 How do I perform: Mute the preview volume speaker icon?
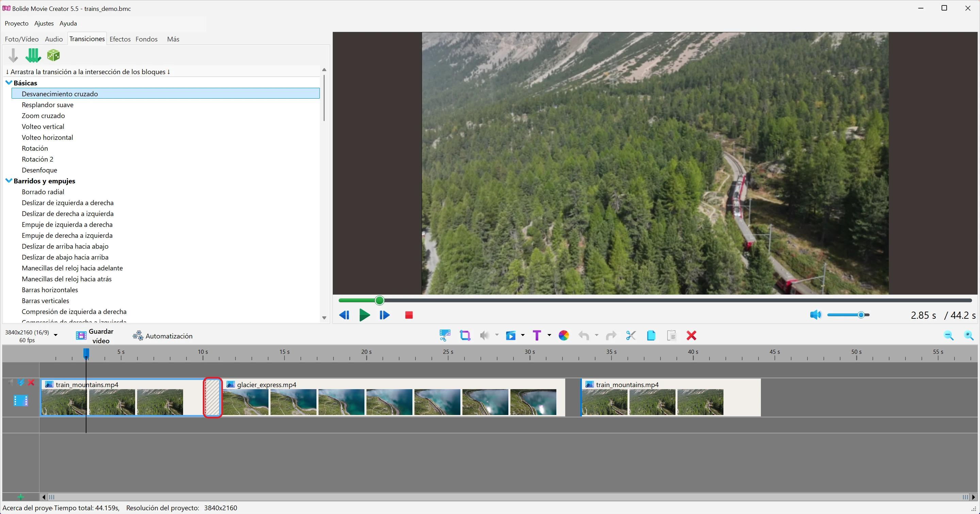click(815, 315)
